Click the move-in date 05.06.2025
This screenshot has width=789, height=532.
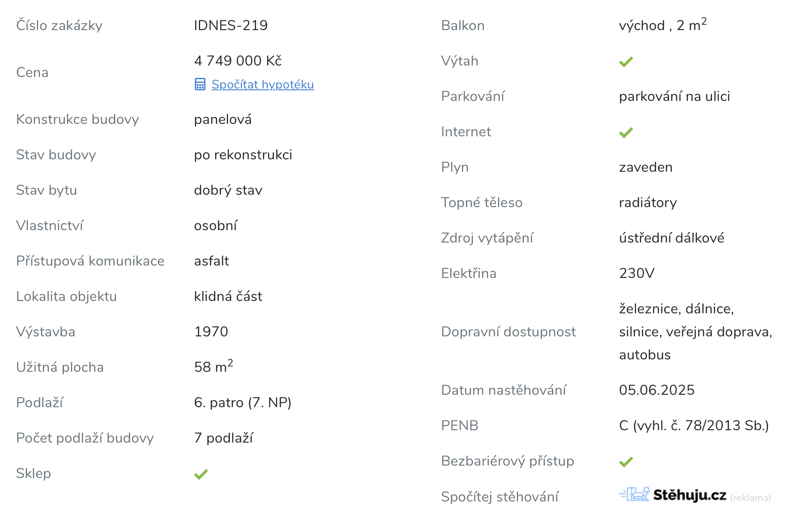(657, 390)
